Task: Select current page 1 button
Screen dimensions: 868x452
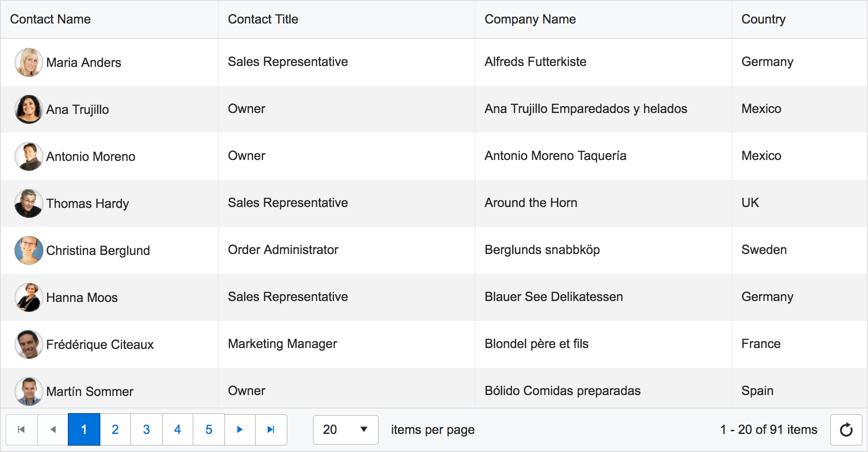Action: coord(84,429)
